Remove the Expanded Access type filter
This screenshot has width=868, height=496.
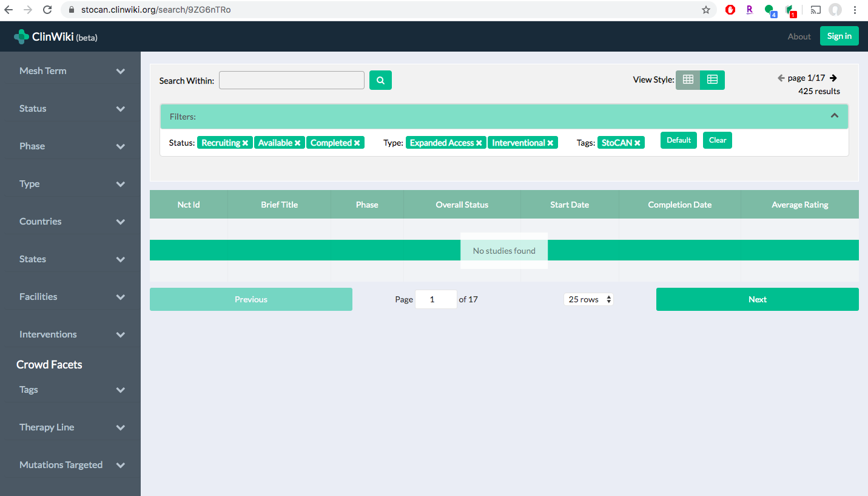(479, 143)
